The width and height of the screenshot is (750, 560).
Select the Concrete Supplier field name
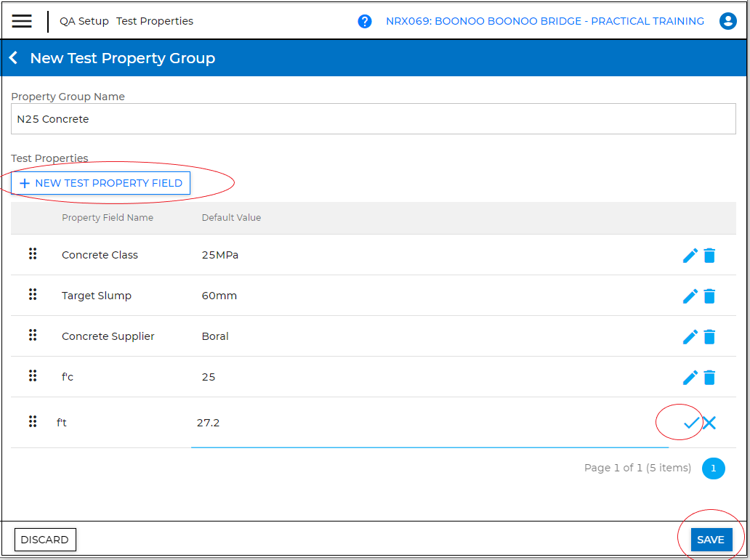[x=108, y=336]
